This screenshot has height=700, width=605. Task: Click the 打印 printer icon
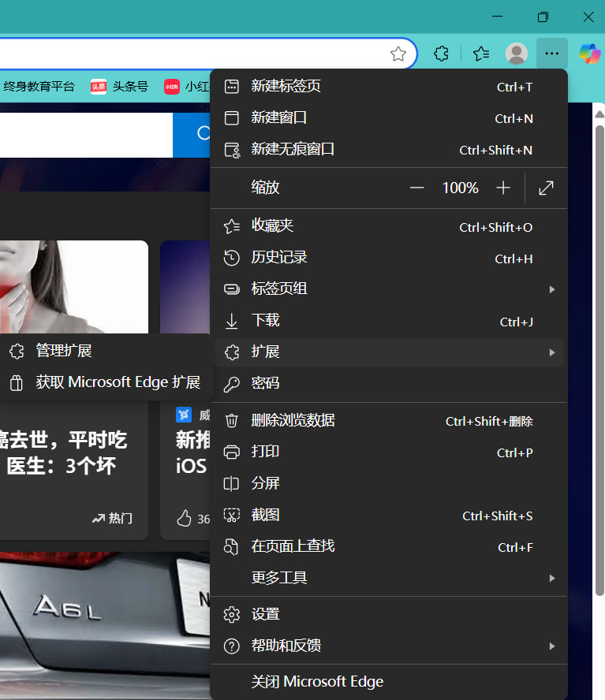pos(231,452)
